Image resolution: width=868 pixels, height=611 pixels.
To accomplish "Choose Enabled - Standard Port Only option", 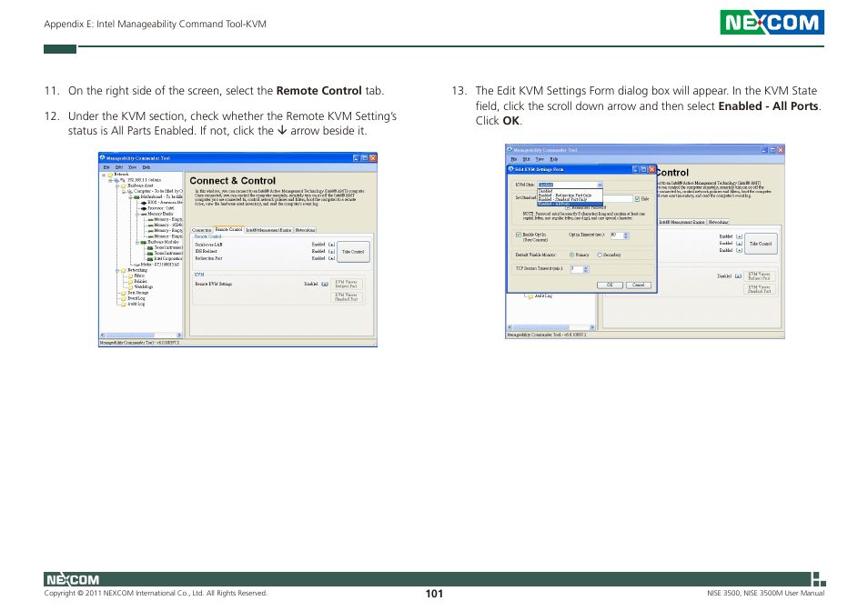I will pyautogui.click(x=570, y=200).
